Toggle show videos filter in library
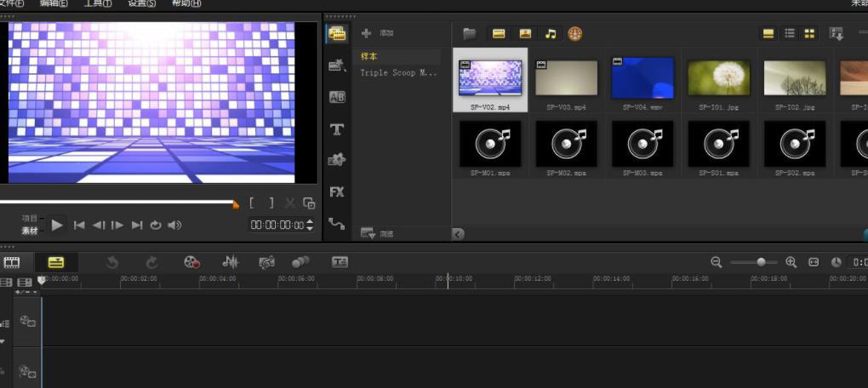Screen dimensions: 868x388 click(x=499, y=34)
